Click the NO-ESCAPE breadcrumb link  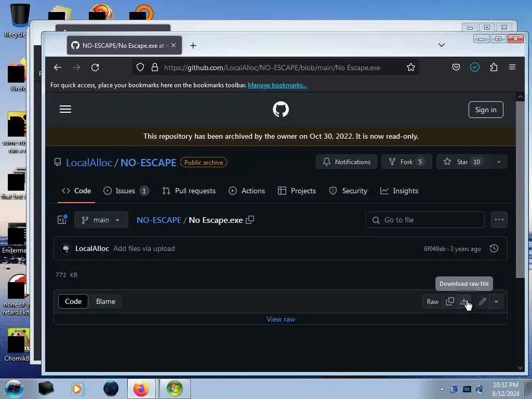pyautogui.click(x=159, y=220)
